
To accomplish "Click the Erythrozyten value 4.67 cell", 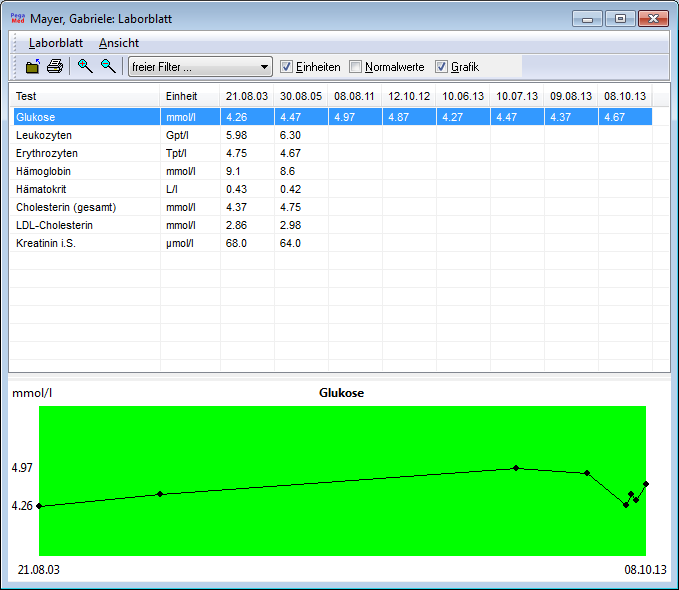I will (x=291, y=153).
